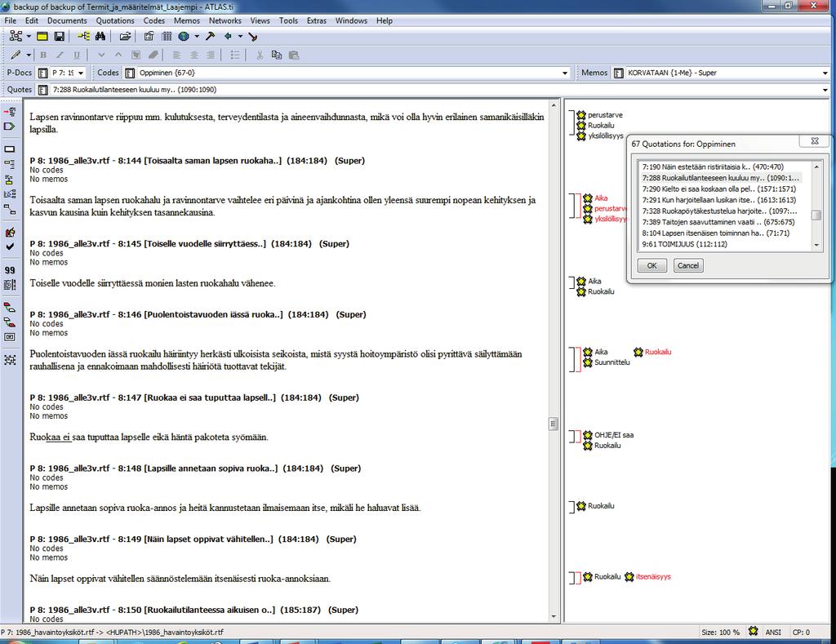Expand the back arrow history dropdown
Viewport: 836px width, 644px height.
coord(240,36)
